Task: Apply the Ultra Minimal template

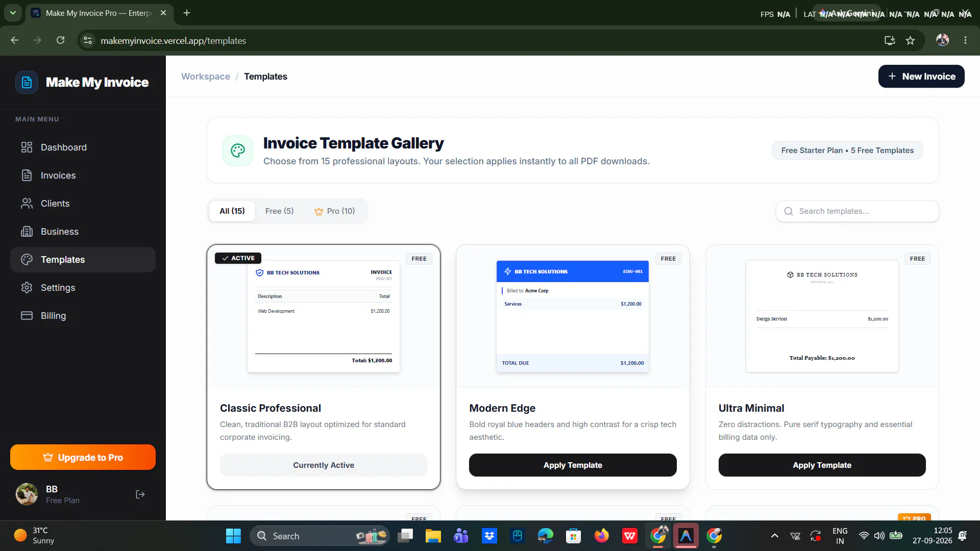Action: (x=822, y=465)
